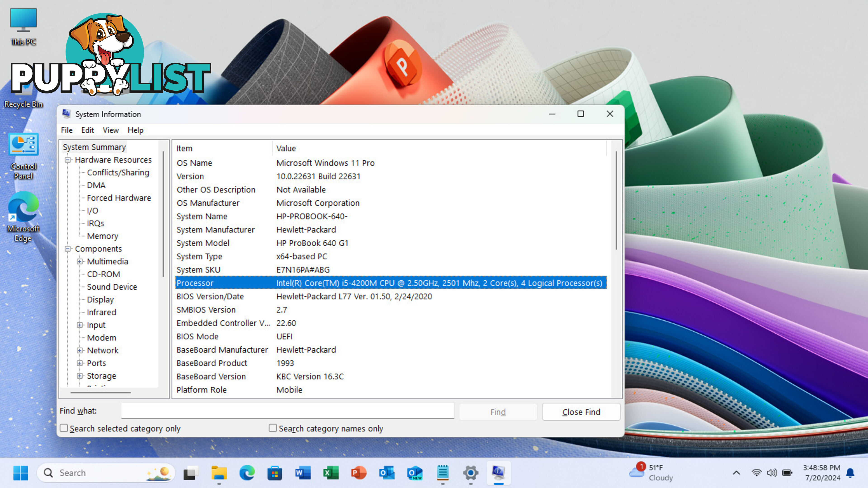Open the Wi-Fi network tray icon

point(757,473)
